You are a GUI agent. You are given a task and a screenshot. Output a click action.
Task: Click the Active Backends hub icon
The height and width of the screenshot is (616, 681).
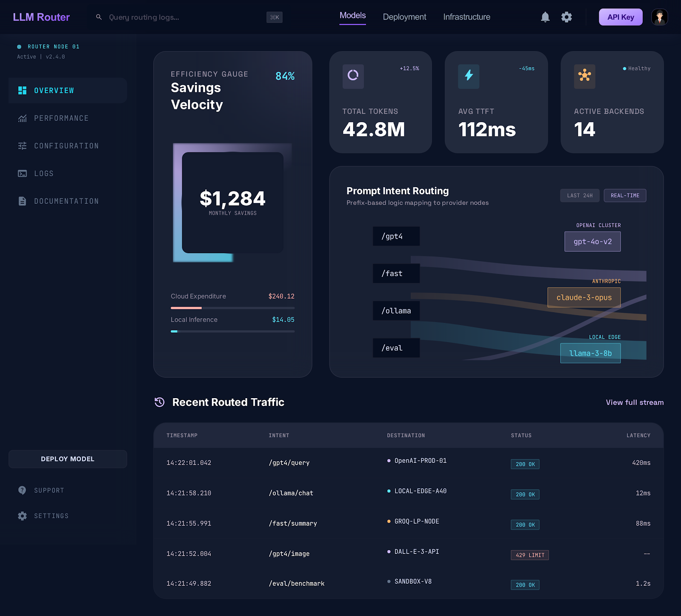[584, 76]
